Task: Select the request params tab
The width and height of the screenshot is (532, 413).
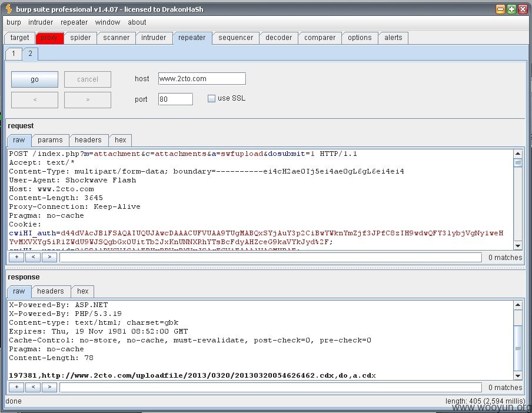Action: 50,140
